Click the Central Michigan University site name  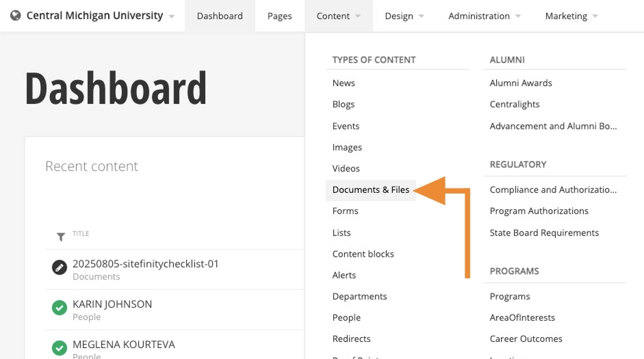94,16
